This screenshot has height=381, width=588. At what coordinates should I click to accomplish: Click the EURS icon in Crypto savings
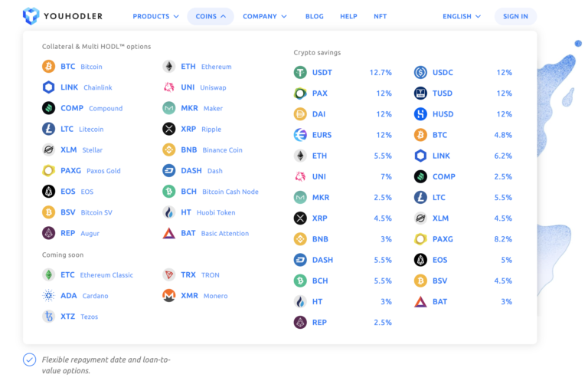point(300,135)
